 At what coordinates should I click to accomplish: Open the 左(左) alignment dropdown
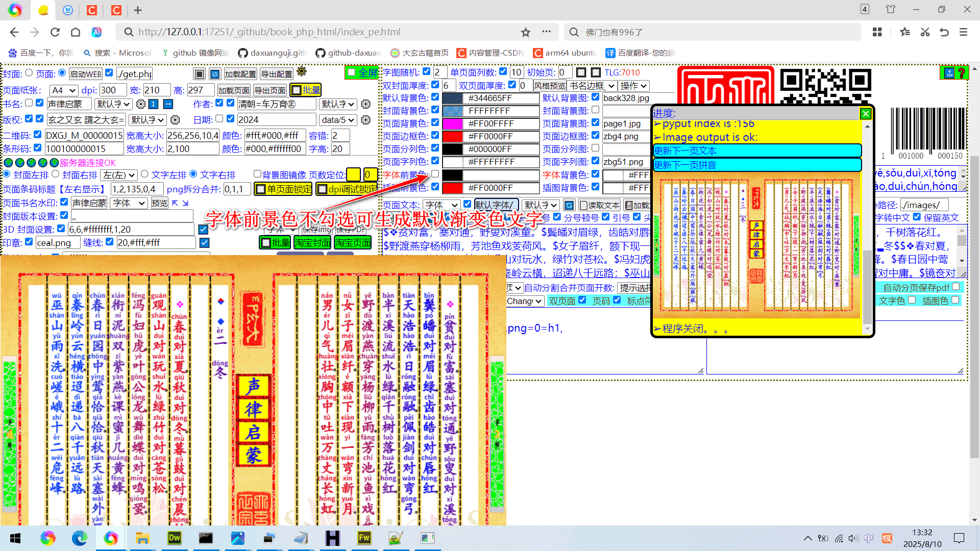[x=119, y=175]
